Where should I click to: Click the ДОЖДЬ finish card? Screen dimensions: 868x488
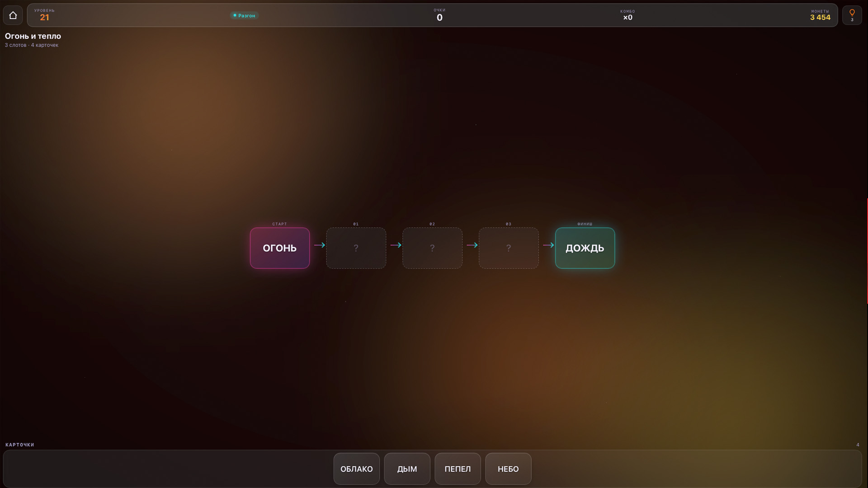pyautogui.click(x=585, y=248)
